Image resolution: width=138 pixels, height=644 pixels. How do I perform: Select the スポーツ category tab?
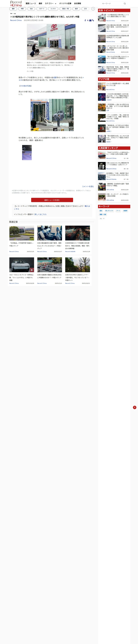point(42,9)
